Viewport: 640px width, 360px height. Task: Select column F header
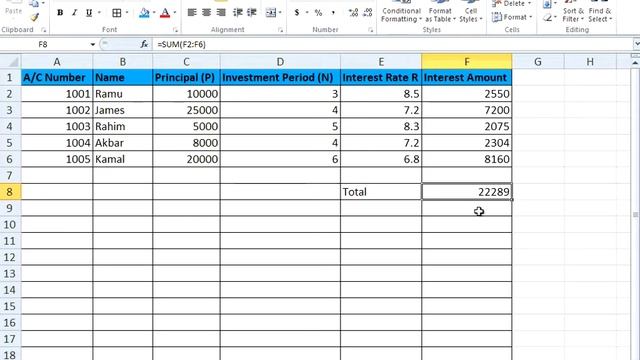pyautogui.click(x=467, y=62)
